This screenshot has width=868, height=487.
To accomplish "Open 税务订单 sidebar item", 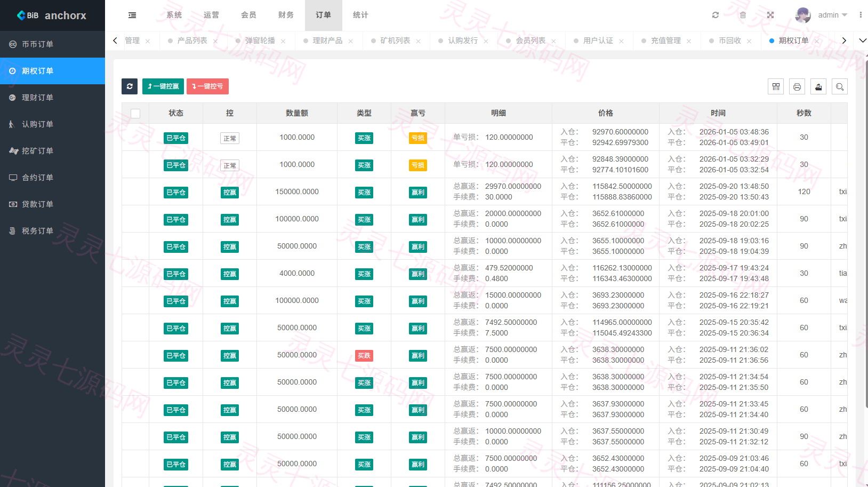I will [x=52, y=231].
